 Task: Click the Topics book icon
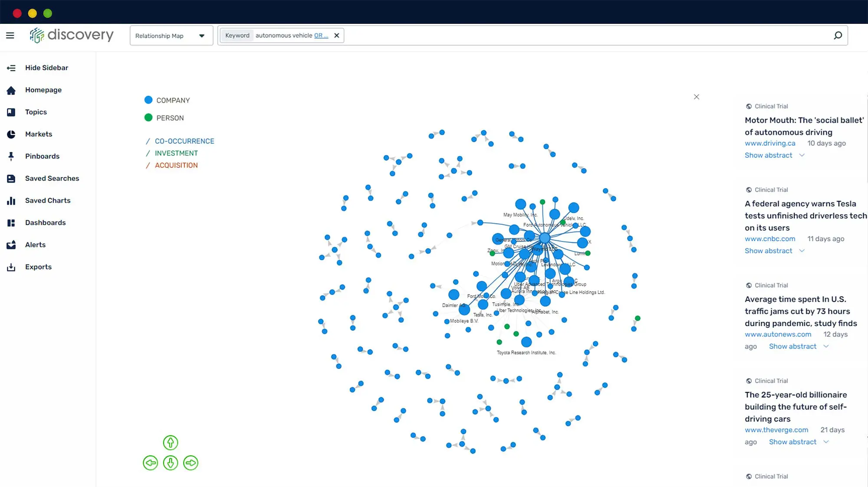pyautogui.click(x=11, y=112)
